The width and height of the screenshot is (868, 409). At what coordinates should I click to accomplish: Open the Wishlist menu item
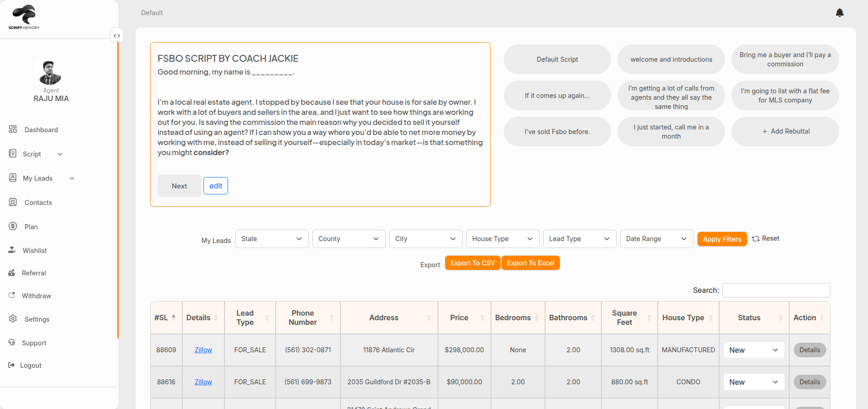pos(34,250)
